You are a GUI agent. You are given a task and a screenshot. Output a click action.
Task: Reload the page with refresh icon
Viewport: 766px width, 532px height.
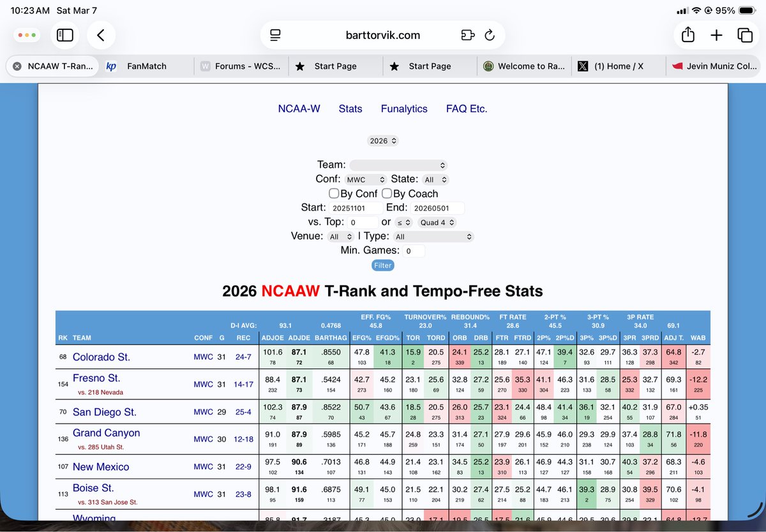(490, 35)
